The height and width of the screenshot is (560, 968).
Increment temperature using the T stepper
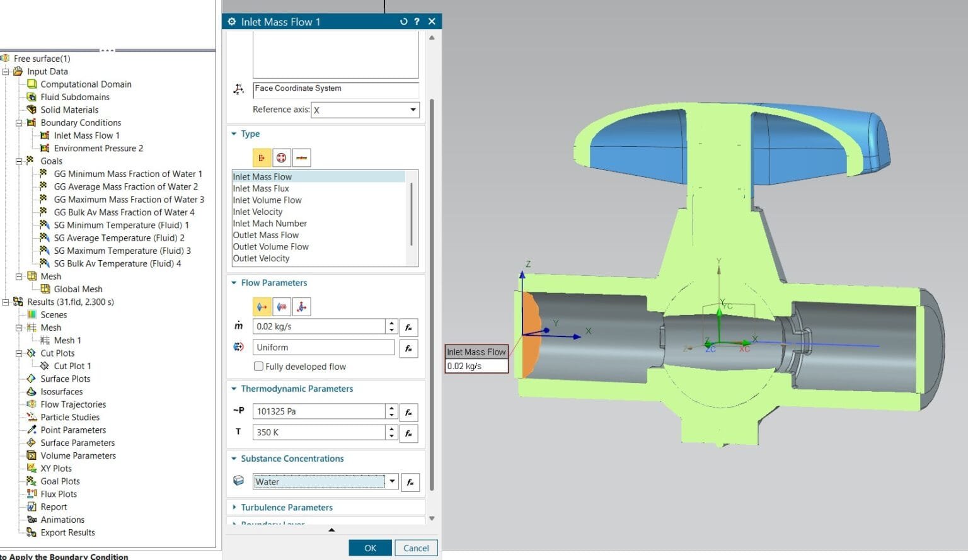coord(391,429)
